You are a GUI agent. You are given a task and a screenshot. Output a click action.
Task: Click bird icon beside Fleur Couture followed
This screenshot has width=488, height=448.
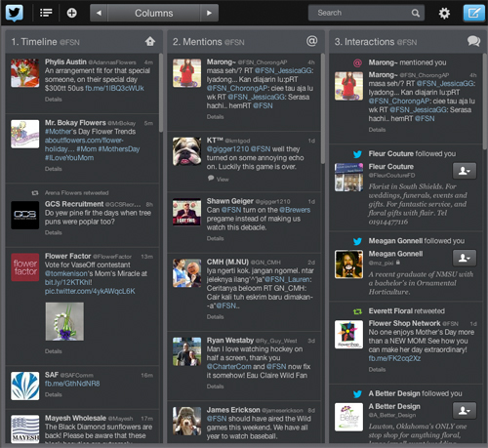[357, 154]
